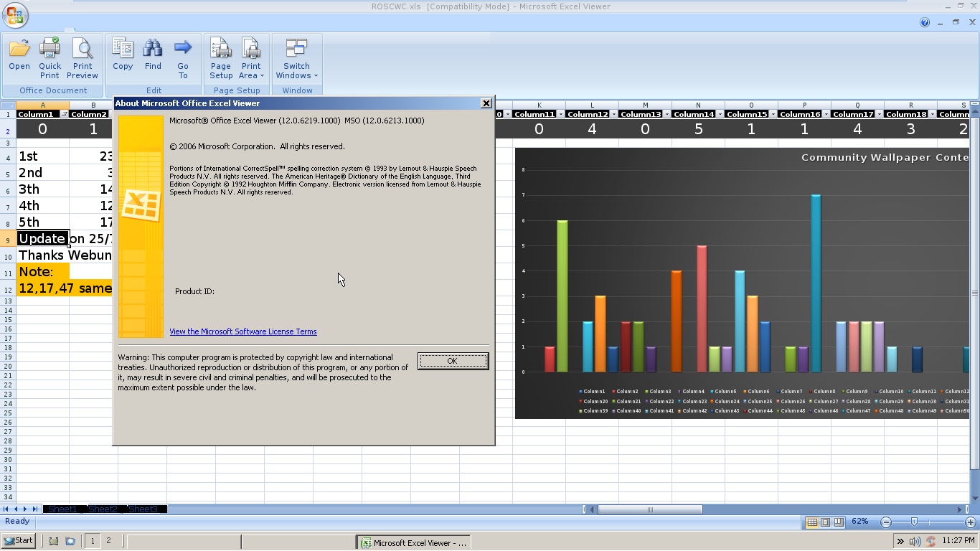Open filter dropdown for Column14
This screenshot has width=980, height=551.
pos(720,114)
